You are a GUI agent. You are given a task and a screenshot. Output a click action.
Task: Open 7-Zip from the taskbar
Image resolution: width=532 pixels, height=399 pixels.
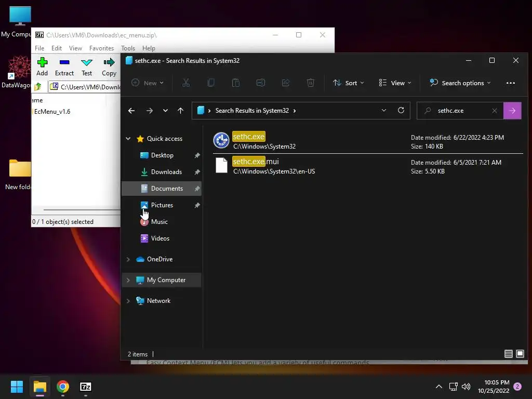click(x=86, y=387)
